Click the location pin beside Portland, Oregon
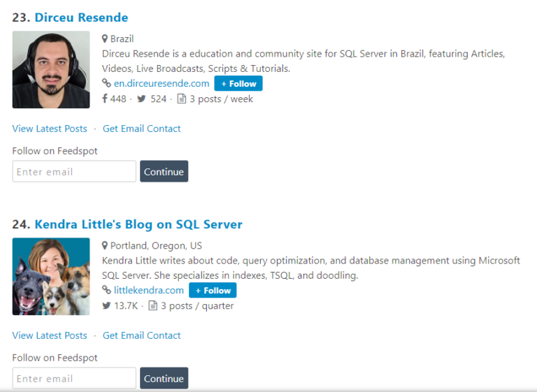This screenshot has width=537, height=392. click(x=105, y=246)
